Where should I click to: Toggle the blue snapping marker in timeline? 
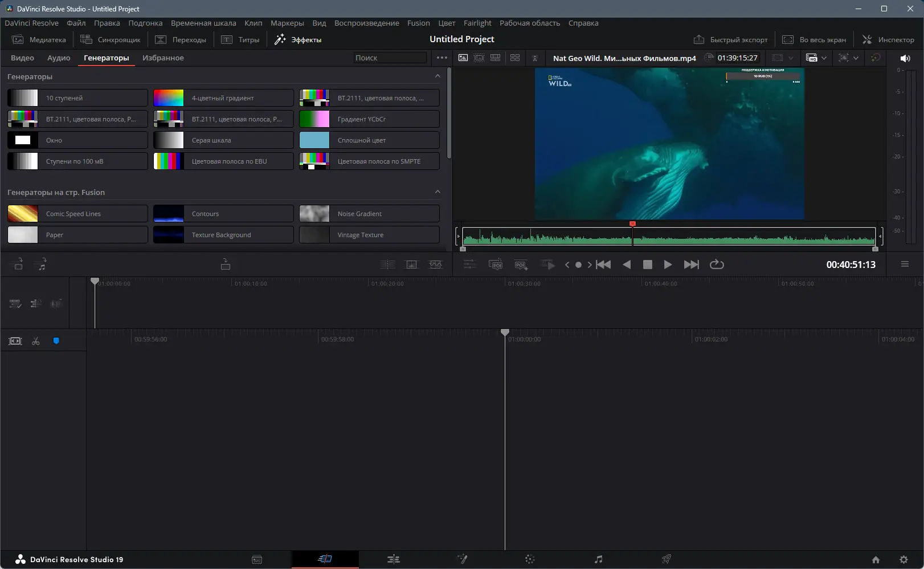[56, 341]
